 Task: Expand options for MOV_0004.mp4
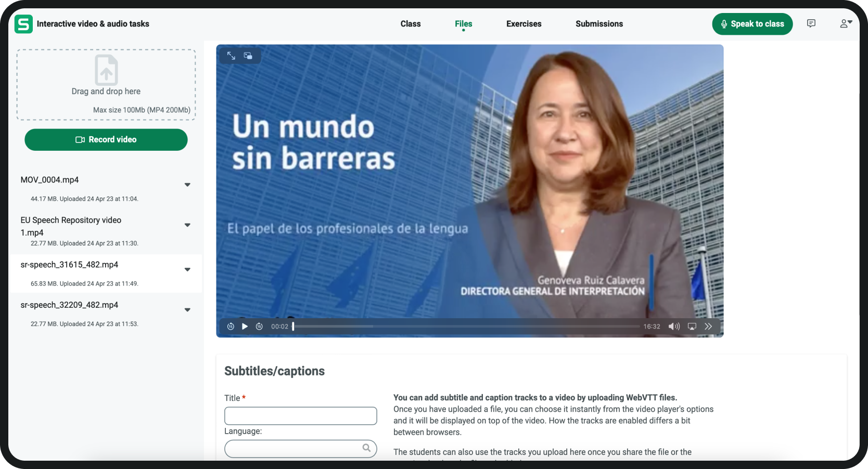(187, 185)
